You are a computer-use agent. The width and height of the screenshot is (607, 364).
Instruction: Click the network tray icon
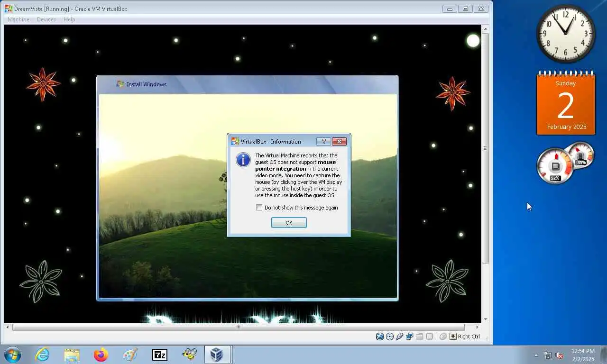pyautogui.click(x=548, y=355)
